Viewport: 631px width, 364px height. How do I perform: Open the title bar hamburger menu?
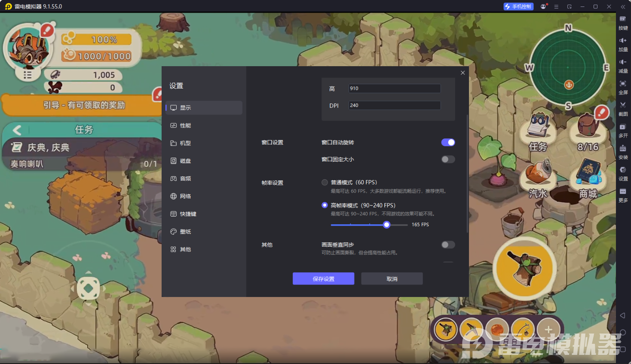point(556,6)
